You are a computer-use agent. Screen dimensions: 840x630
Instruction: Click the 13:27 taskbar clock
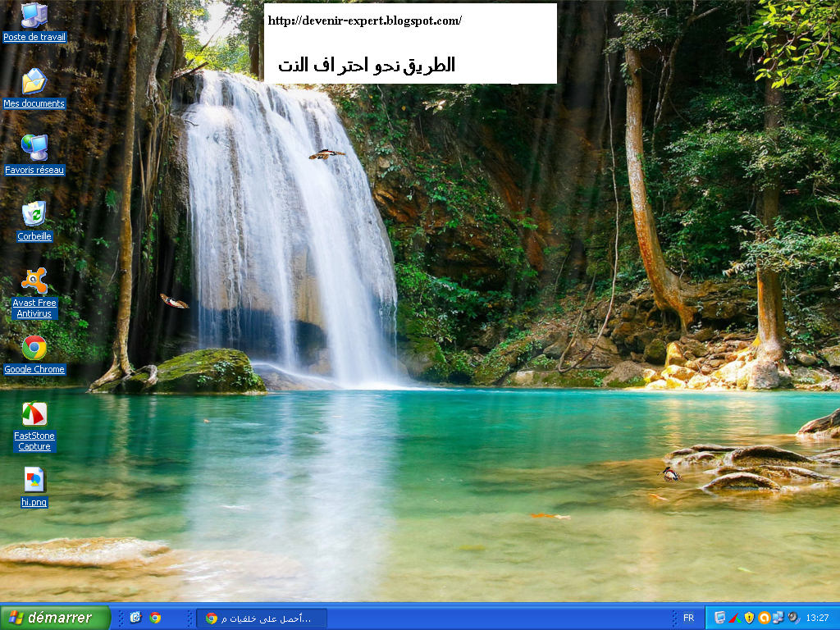coord(817,618)
